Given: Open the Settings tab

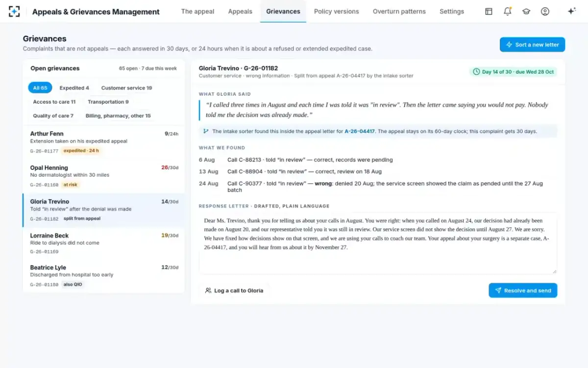Looking at the screenshot, I should [x=452, y=11].
